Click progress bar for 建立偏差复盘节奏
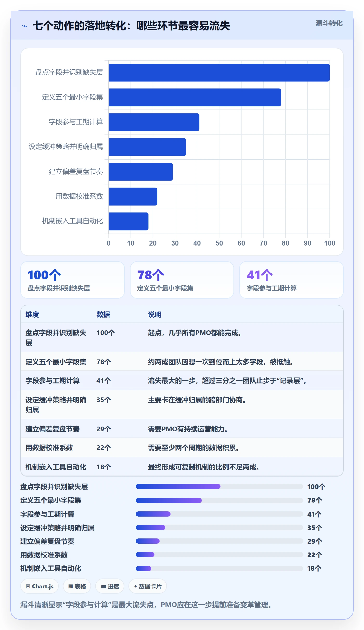364x630 pixels. click(x=219, y=541)
